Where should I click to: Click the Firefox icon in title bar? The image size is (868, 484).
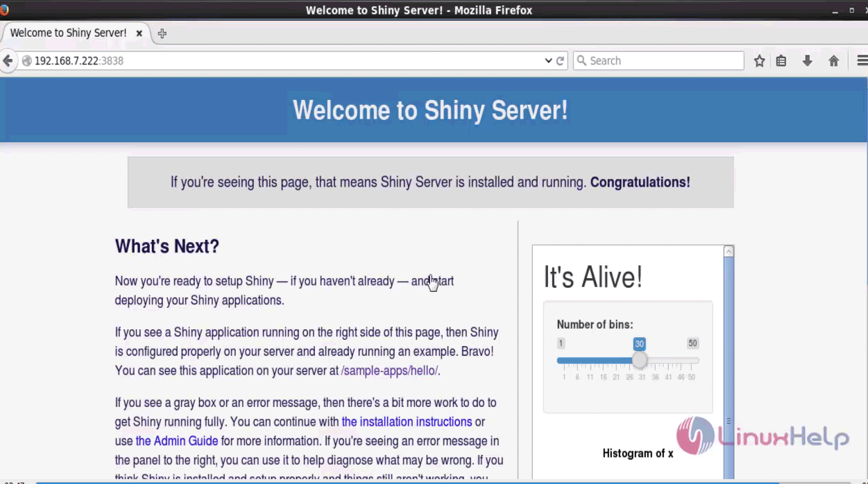pyautogui.click(x=3, y=10)
